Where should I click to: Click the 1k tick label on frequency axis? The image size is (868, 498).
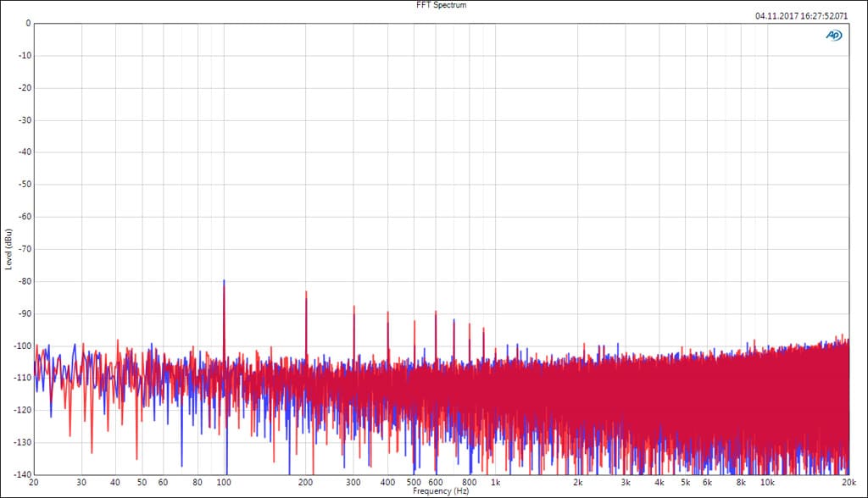click(x=496, y=482)
